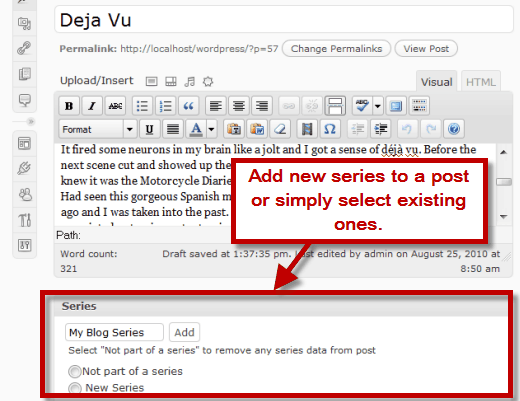520x401 pixels.
Task: Add an image via Upload/Insert
Action: [151, 81]
